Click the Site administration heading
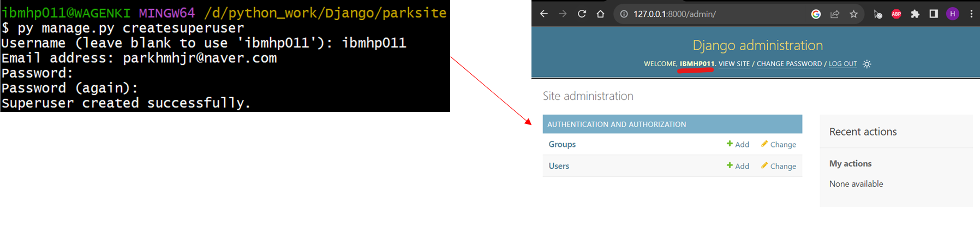Screen dimensions: 980x249 [588, 96]
